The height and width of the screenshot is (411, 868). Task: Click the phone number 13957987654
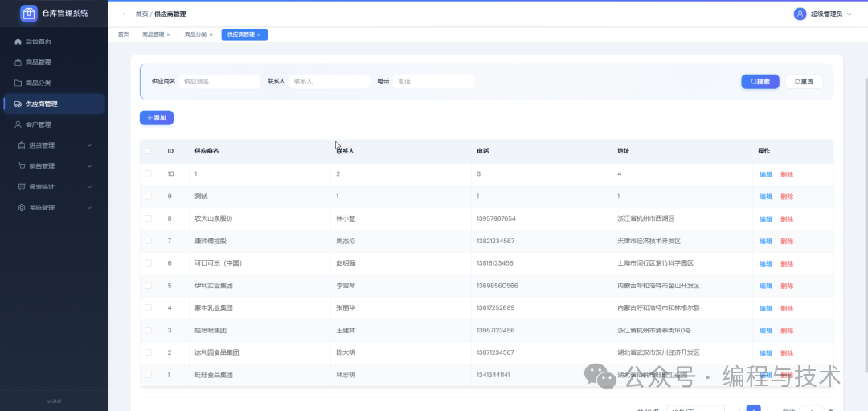pos(496,218)
